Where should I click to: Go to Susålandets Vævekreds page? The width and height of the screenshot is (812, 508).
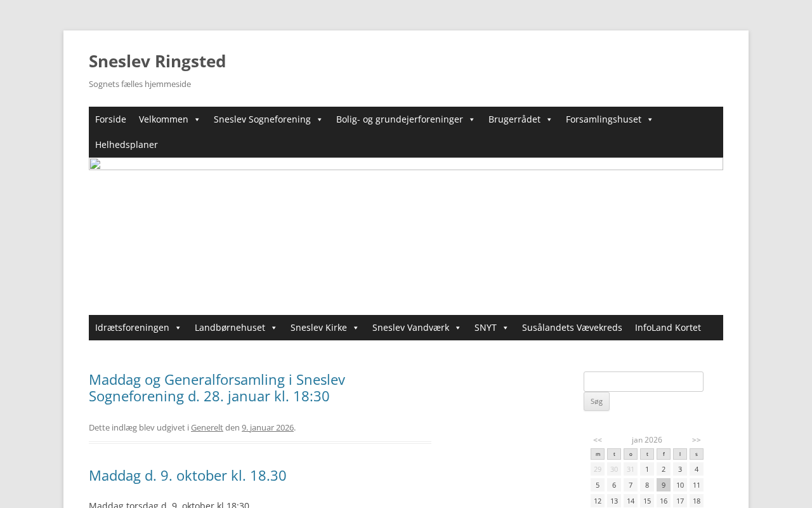pyautogui.click(x=572, y=328)
